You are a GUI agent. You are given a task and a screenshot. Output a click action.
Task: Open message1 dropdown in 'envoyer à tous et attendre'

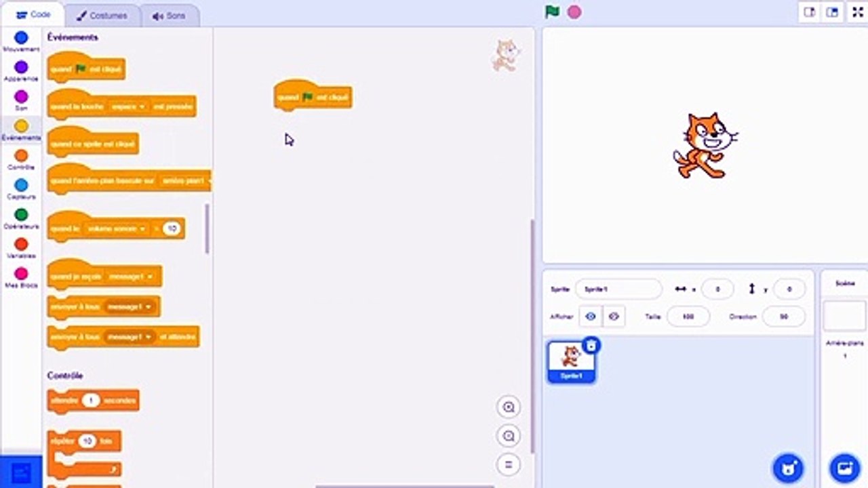130,336
